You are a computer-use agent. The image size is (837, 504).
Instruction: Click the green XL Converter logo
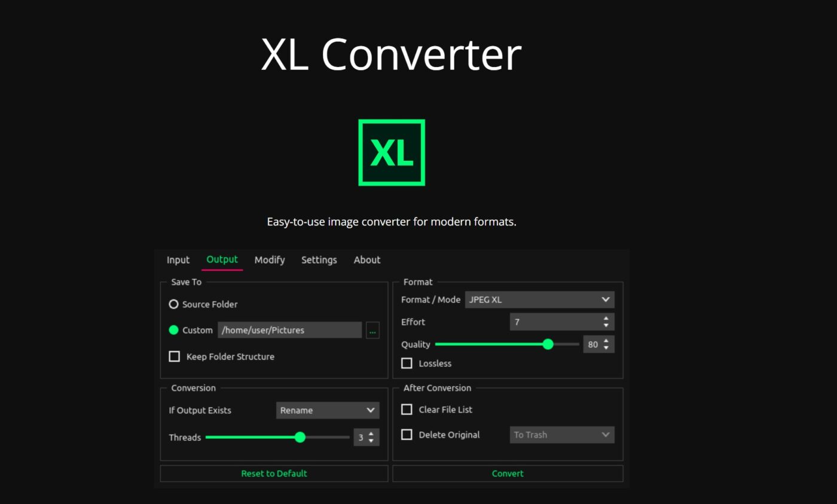(392, 152)
